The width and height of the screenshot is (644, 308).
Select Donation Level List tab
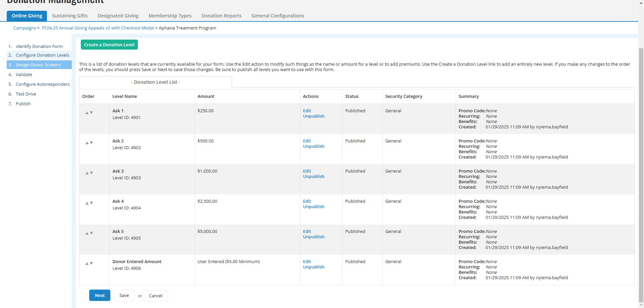pos(156,82)
